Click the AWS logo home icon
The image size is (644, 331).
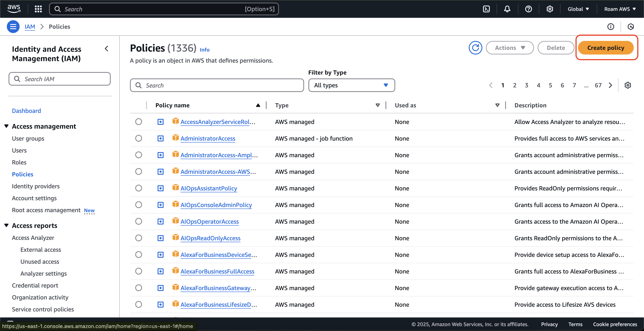tap(14, 9)
